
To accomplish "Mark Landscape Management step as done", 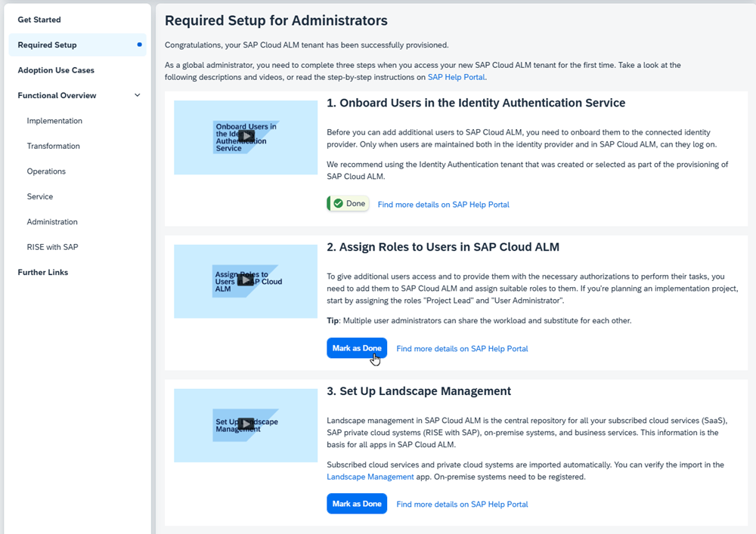I will [357, 504].
